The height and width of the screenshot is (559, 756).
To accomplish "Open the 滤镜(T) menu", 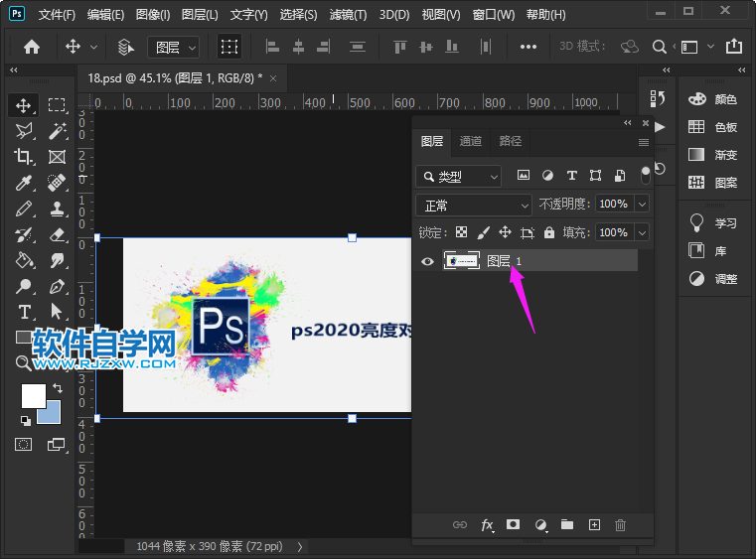I will pyautogui.click(x=348, y=15).
